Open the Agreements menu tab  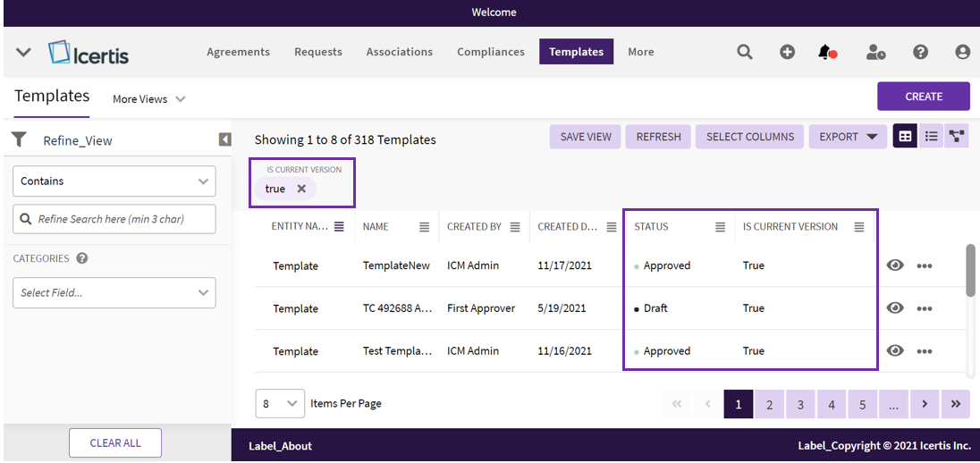238,52
